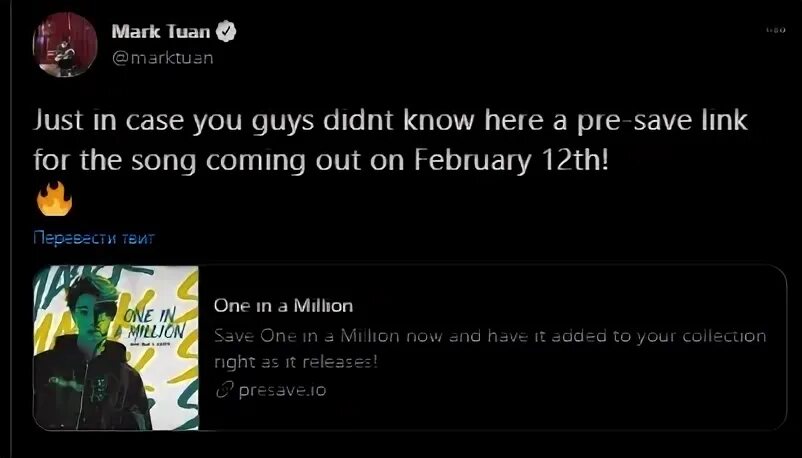Open the @marktuan handle
Image resolution: width=802 pixels, height=458 pixels.
coord(162,57)
